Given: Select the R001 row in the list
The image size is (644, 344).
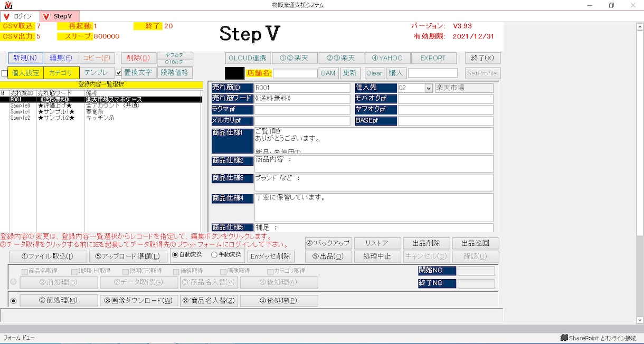Looking at the screenshot, I should pos(101,99).
